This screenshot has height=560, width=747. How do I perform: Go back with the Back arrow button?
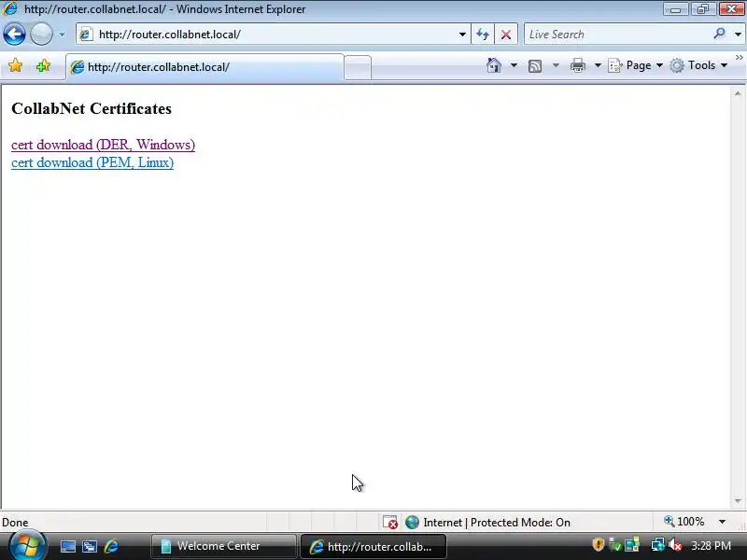pos(14,35)
